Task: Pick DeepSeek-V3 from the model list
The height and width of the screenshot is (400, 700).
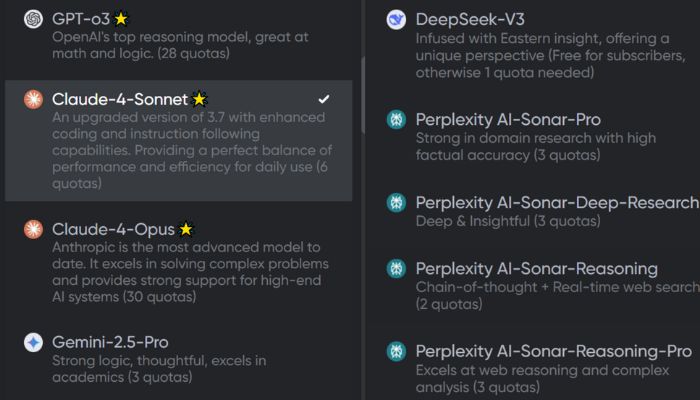Action: (533, 46)
